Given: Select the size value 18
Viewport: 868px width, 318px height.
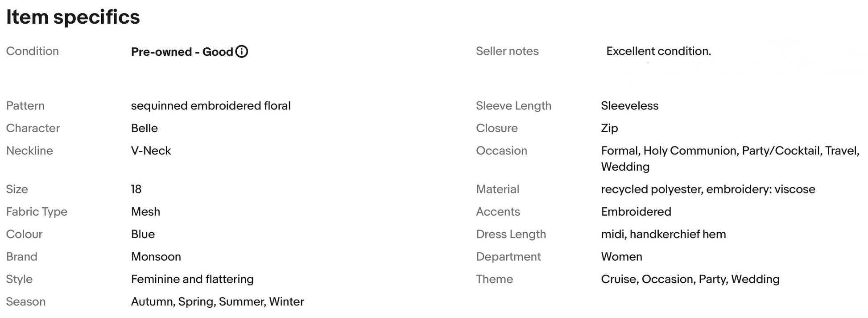Looking at the screenshot, I should point(136,189).
